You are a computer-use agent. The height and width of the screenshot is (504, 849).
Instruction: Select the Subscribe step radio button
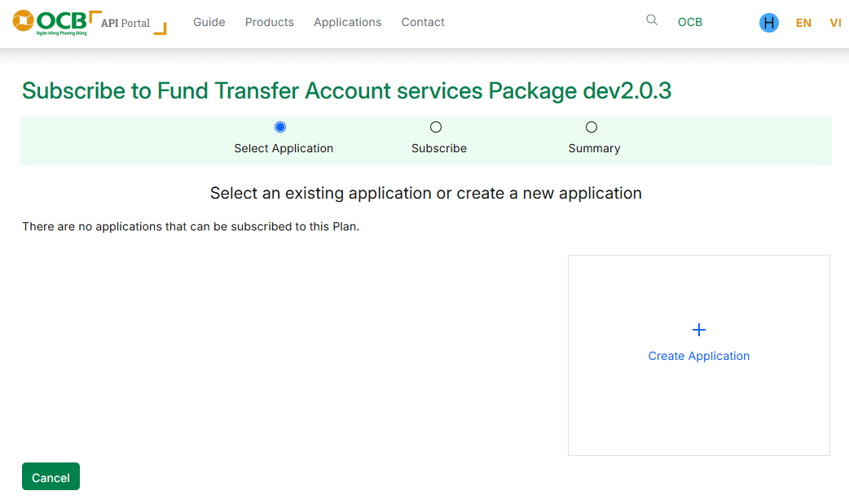click(436, 127)
